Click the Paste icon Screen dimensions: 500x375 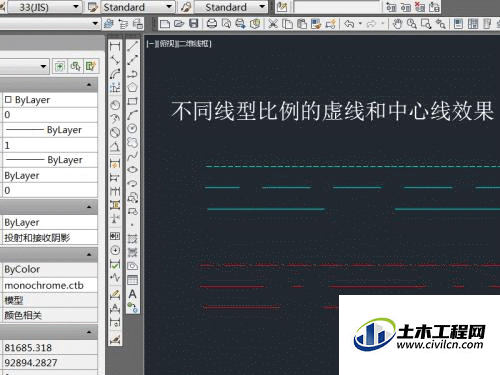point(302,24)
